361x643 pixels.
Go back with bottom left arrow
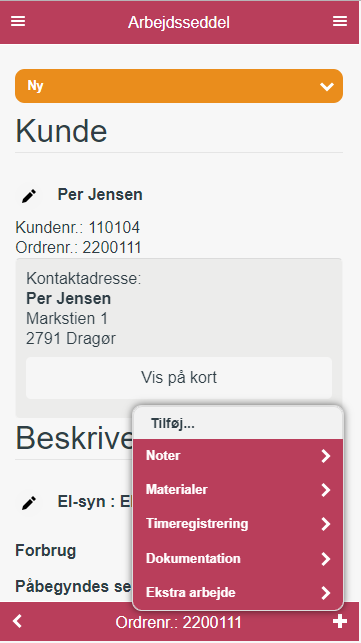(17, 621)
